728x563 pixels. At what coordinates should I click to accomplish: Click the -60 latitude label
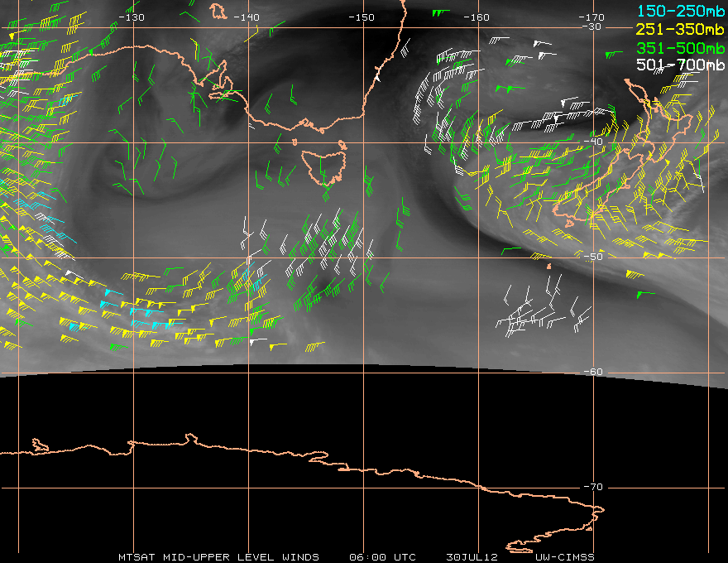click(592, 372)
